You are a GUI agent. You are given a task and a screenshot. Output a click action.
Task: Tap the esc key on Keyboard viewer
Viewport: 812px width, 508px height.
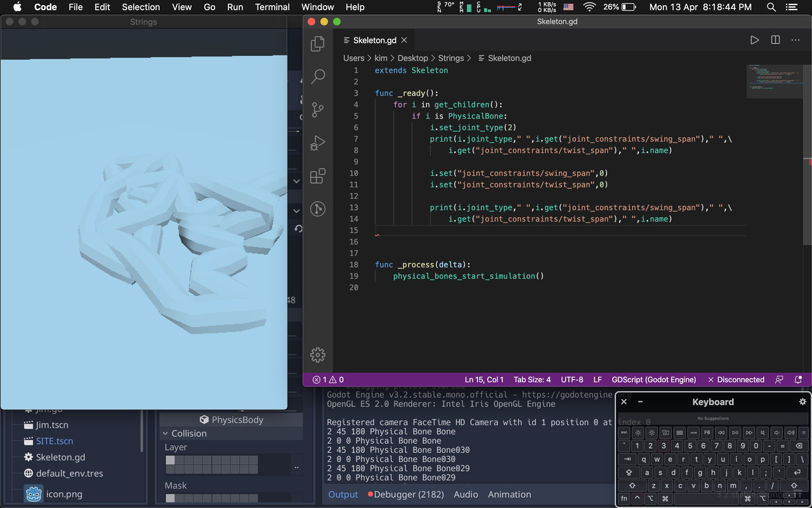click(624, 432)
